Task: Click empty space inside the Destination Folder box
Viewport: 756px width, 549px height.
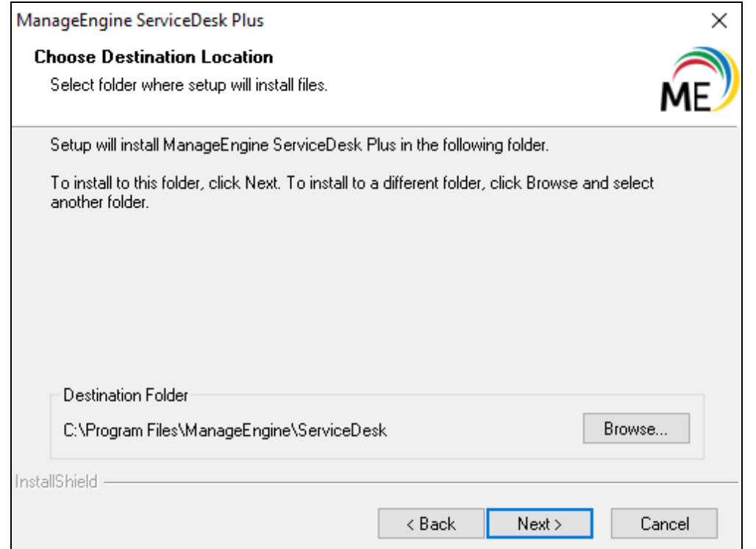Action: (x=485, y=431)
